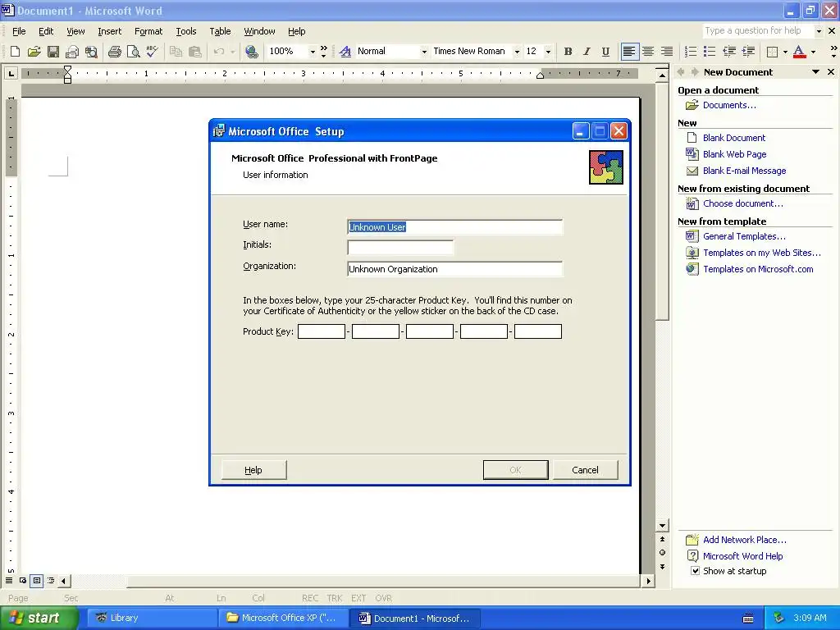
Task: Click the first Product Key box
Action: coord(322,331)
